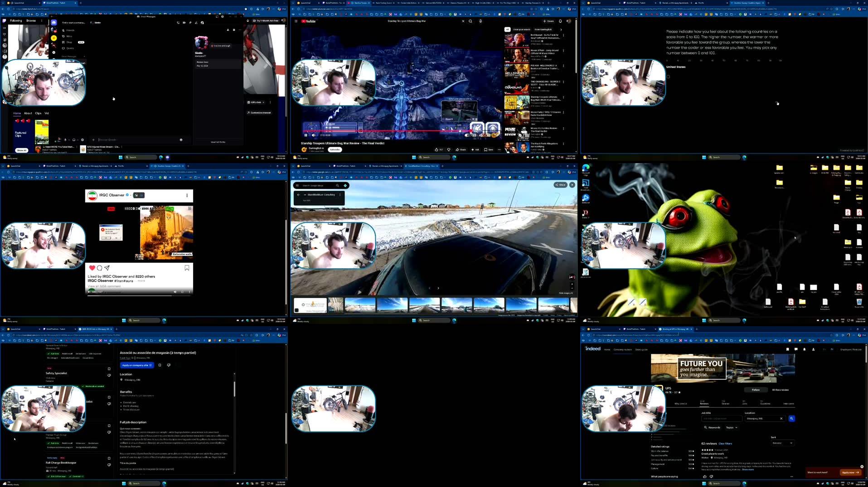Open the Sort Newest dropdown
The image size is (868, 487).
[783, 443]
